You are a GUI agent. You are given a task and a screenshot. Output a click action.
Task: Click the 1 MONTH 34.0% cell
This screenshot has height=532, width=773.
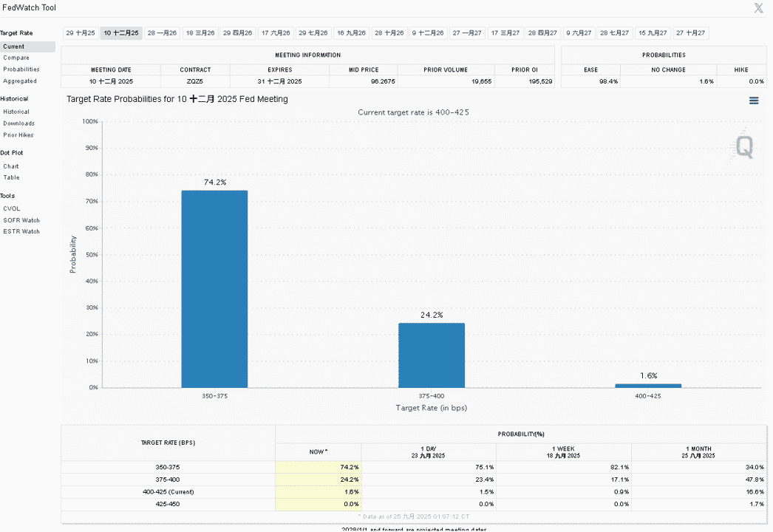699,468
